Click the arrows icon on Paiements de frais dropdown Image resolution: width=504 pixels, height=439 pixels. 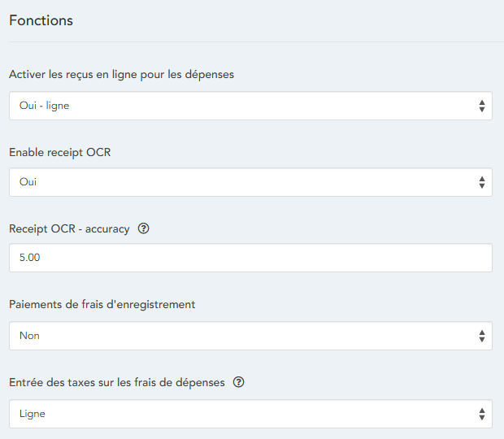pos(481,336)
